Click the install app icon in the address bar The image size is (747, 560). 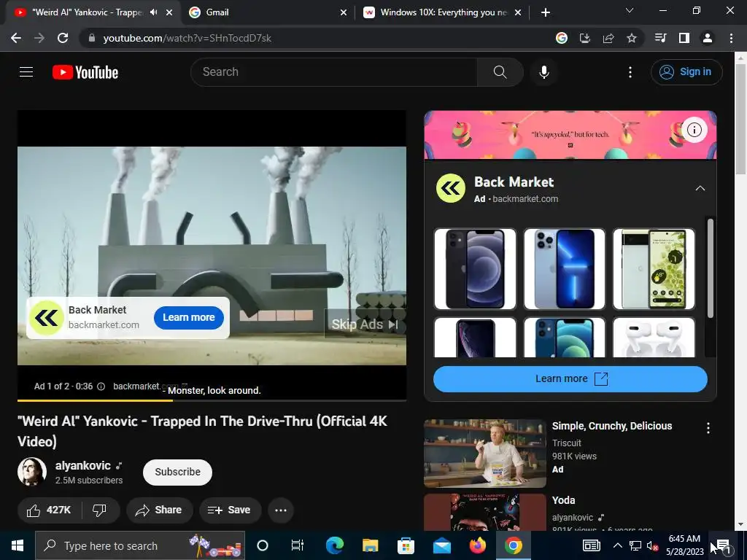point(584,38)
